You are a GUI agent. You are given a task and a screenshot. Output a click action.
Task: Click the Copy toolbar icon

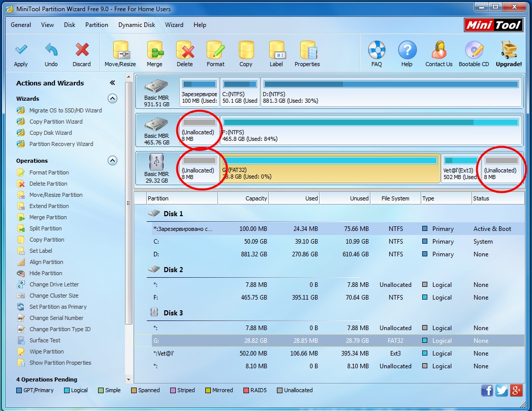click(246, 49)
